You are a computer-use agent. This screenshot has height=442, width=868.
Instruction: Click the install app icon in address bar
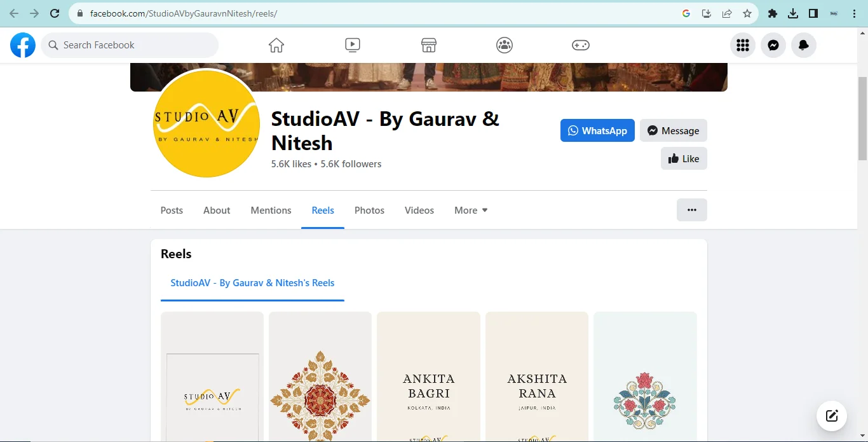(707, 13)
